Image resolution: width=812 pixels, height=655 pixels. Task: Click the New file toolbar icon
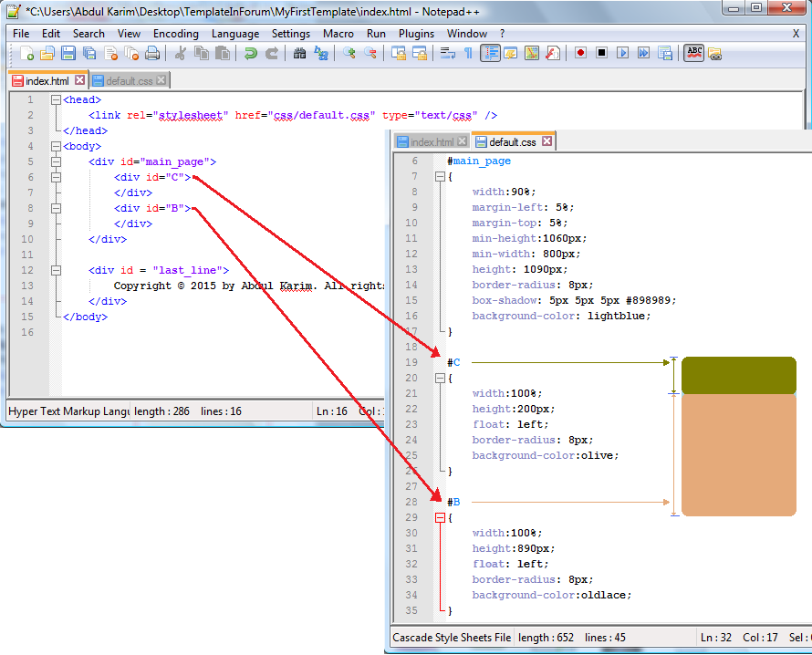click(x=26, y=53)
